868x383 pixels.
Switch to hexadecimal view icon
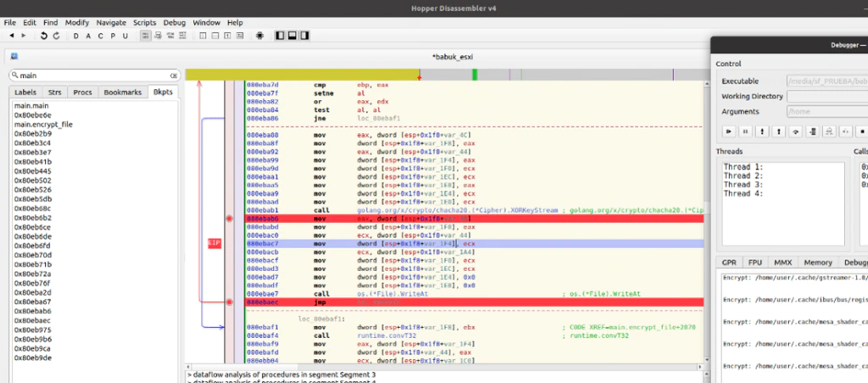[182, 36]
